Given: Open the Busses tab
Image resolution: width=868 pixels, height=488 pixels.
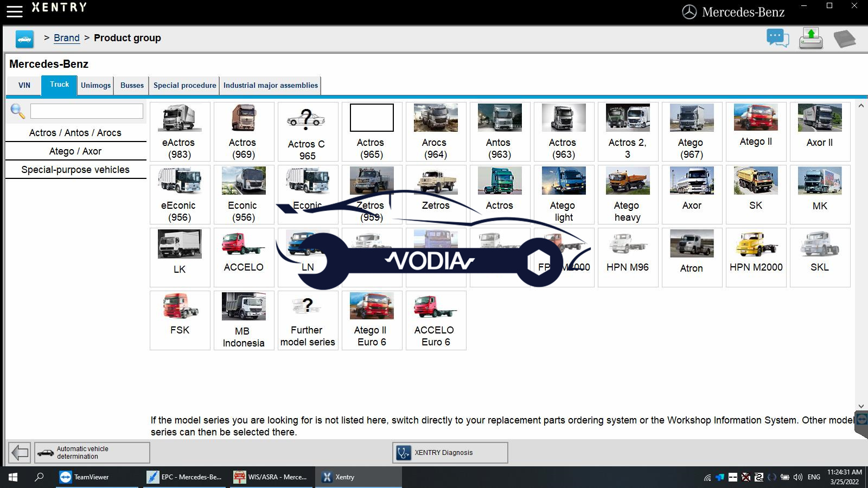Looking at the screenshot, I should [132, 85].
